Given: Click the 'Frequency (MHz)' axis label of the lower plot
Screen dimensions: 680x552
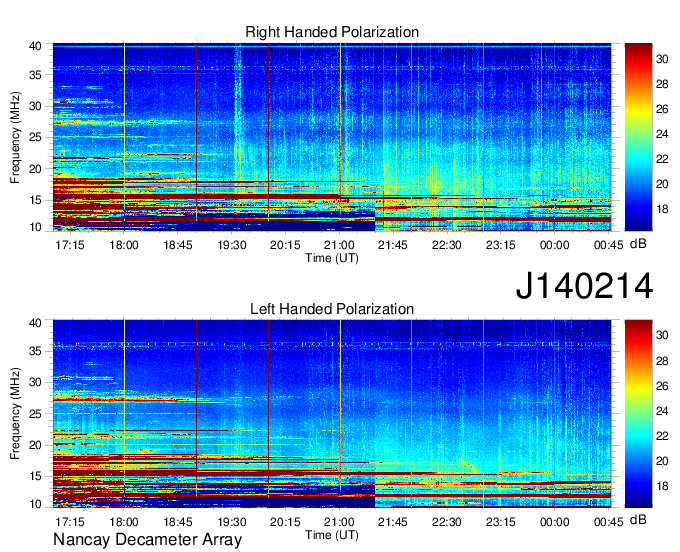Looking at the screenshot, I should 15,414.
